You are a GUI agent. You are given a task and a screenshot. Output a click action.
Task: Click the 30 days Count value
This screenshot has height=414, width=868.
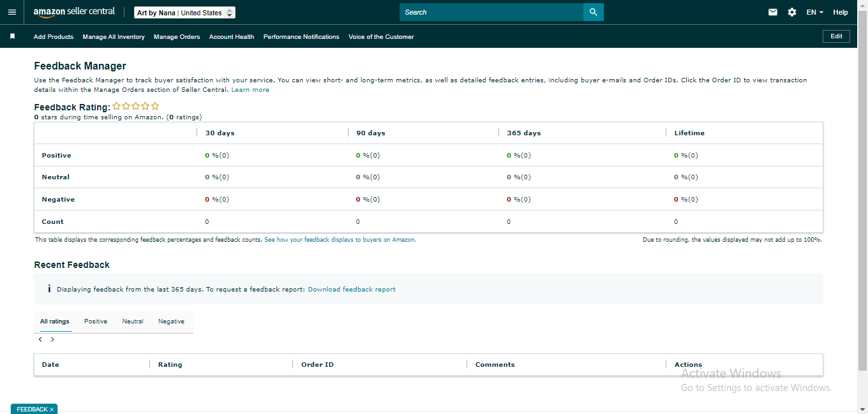pyautogui.click(x=207, y=222)
